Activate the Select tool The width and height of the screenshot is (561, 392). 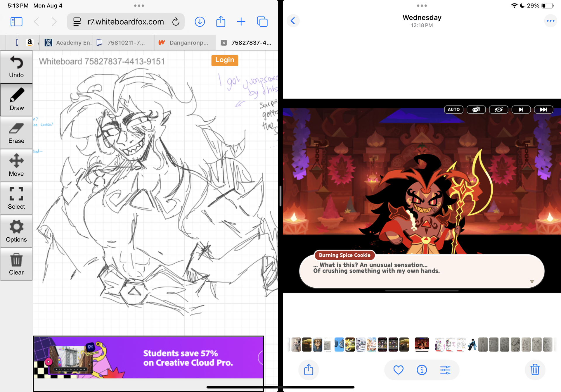(x=16, y=198)
